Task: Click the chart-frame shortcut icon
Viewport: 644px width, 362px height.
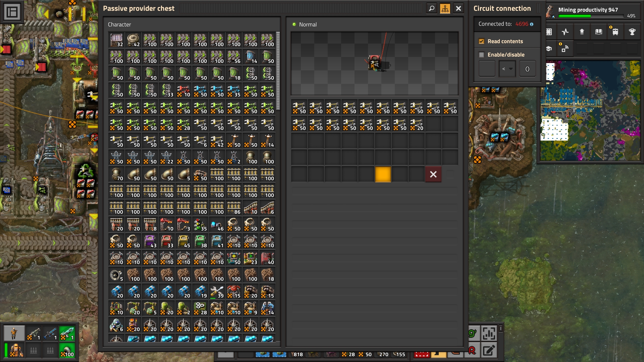Action: (489, 333)
